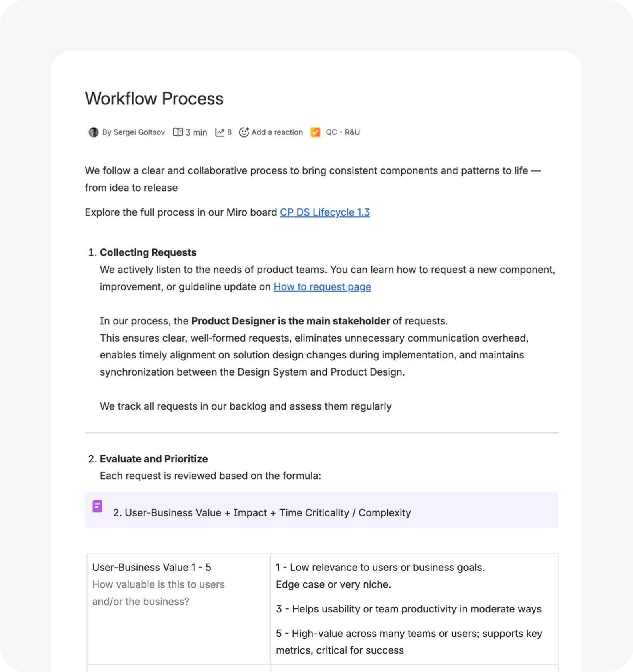Click the book reading-time icon

(x=178, y=132)
